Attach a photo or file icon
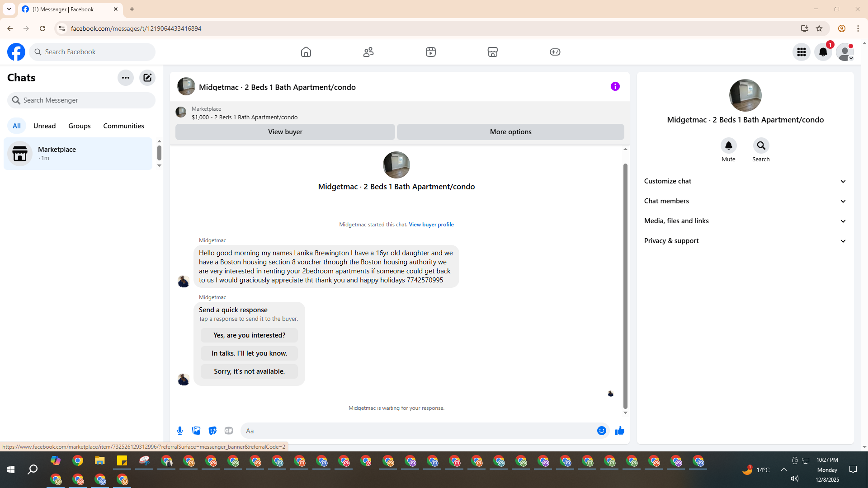This screenshot has height=488, width=868. 196,431
